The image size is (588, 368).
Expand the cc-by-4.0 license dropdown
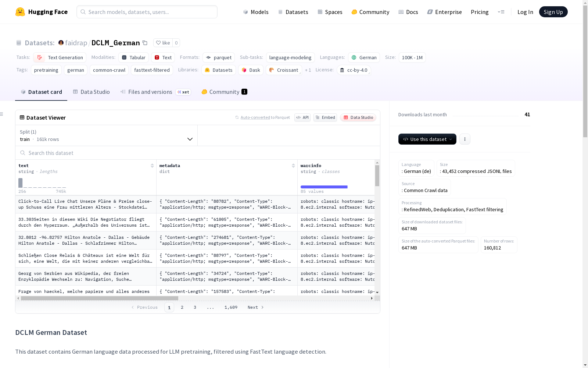[x=354, y=70]
